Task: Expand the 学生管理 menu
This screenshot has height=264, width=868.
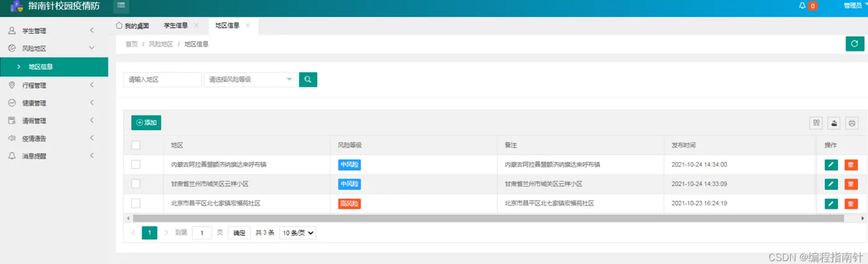Action: pos(91,30)
